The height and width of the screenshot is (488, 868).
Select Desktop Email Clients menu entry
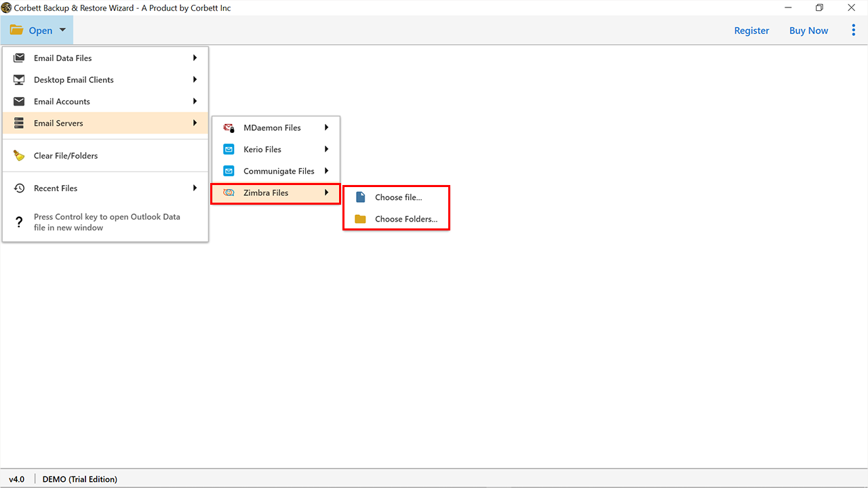coord(105,80)
